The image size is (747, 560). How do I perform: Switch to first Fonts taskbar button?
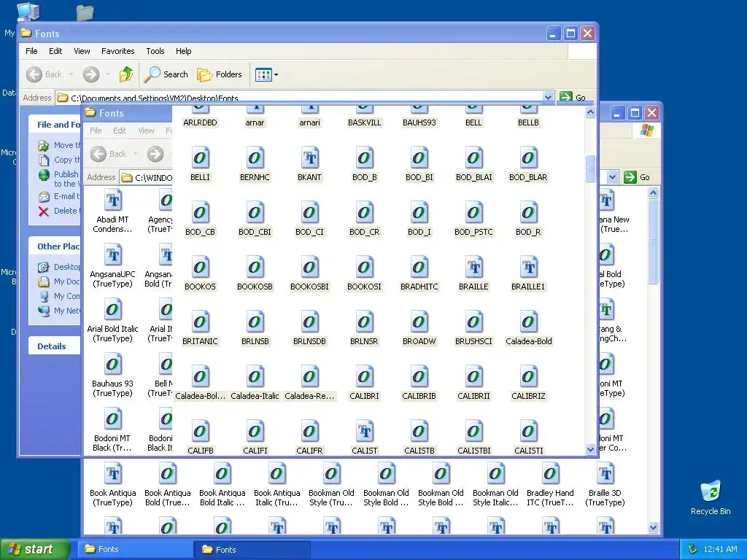(x=134, y=549)
